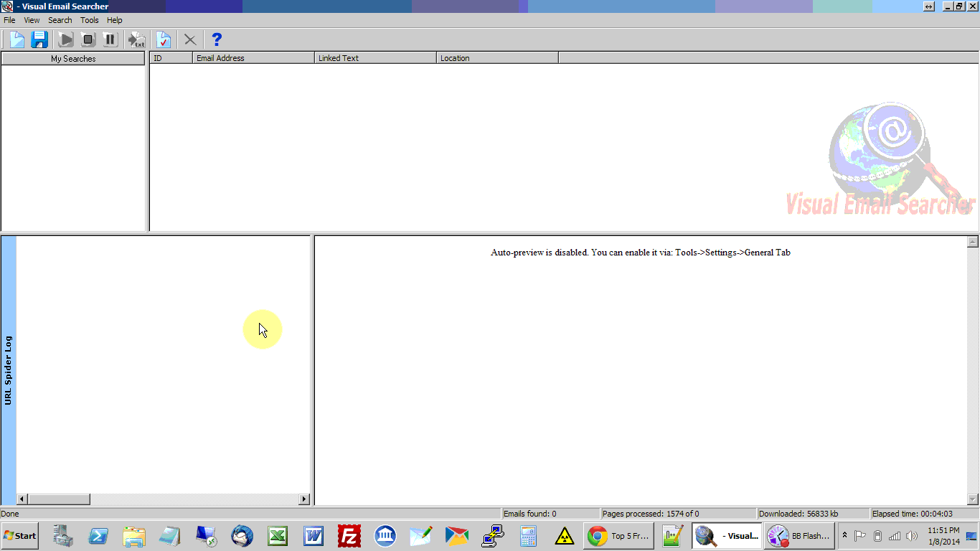Click the preview pane scroll down arrow
This screenshot has width=980, height=551.
(x=973, y=499)
